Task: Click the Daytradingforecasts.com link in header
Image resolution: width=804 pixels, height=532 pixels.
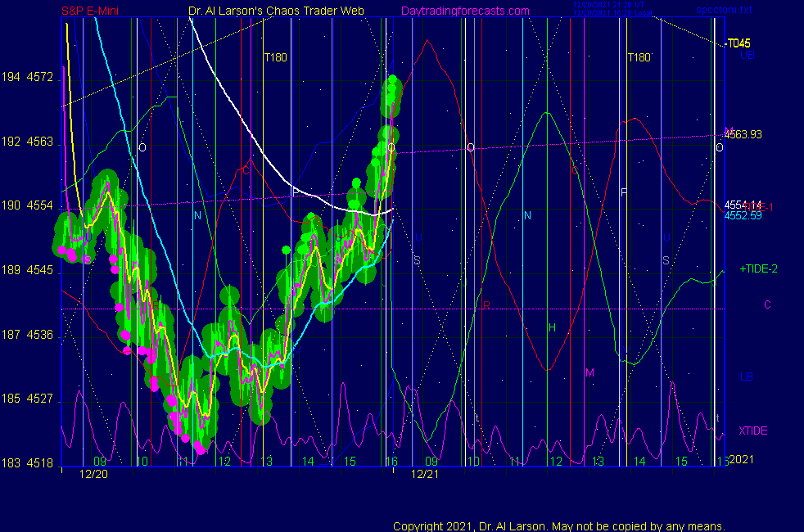Action: coord(464,11)
